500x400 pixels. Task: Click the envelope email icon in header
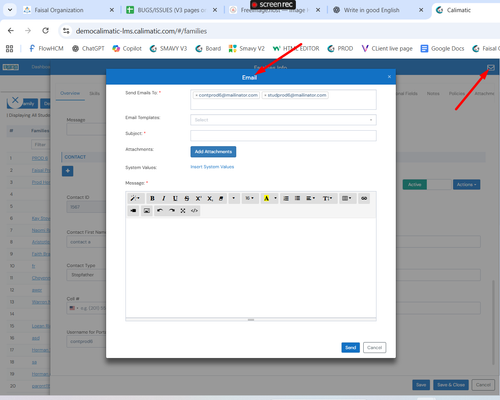(491, 68)
